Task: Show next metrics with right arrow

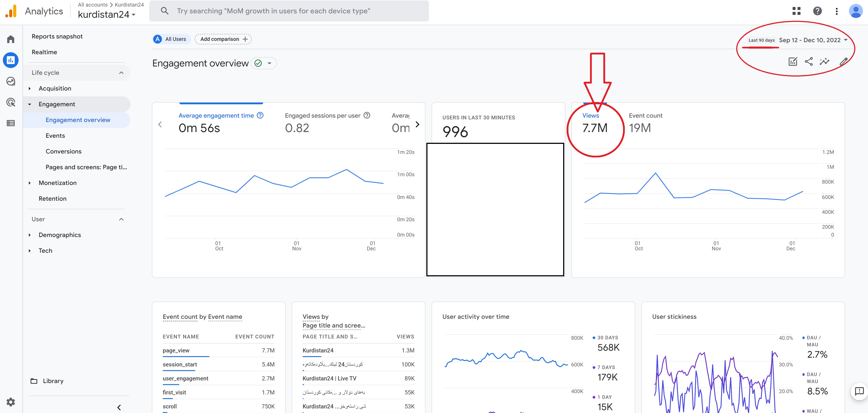Action: point(417,124)
